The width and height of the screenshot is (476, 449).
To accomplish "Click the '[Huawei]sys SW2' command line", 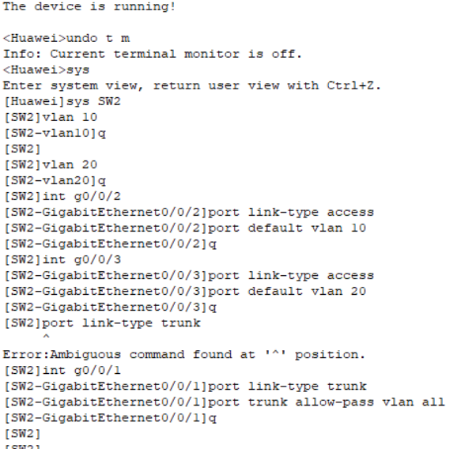I will tap(62, 102).
